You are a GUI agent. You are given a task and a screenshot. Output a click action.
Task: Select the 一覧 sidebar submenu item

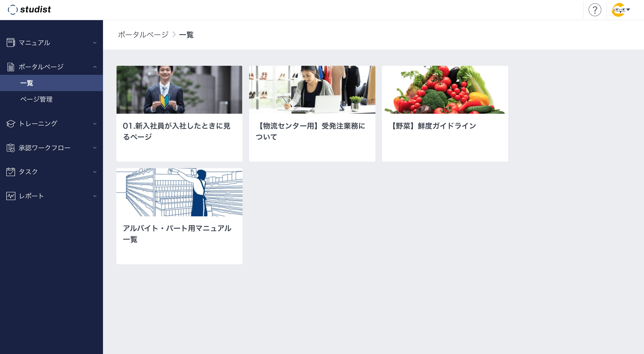point(26,83)
